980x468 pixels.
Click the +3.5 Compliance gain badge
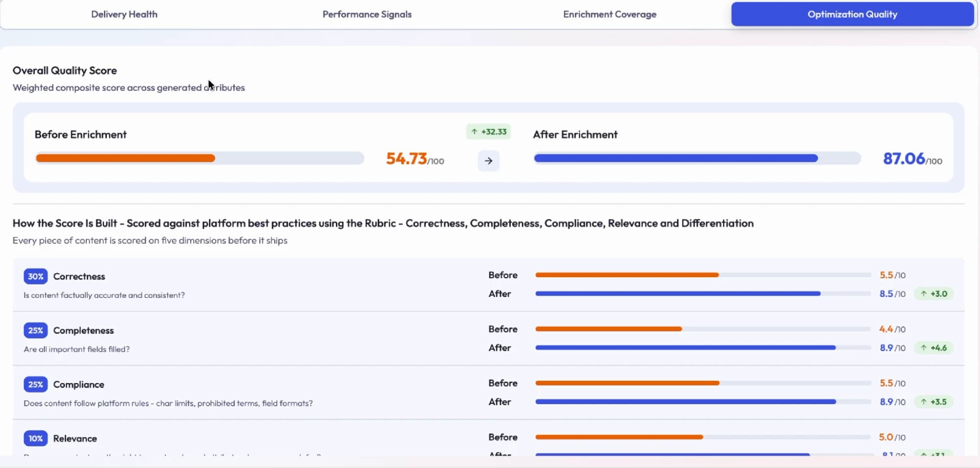tap(934, 402)
